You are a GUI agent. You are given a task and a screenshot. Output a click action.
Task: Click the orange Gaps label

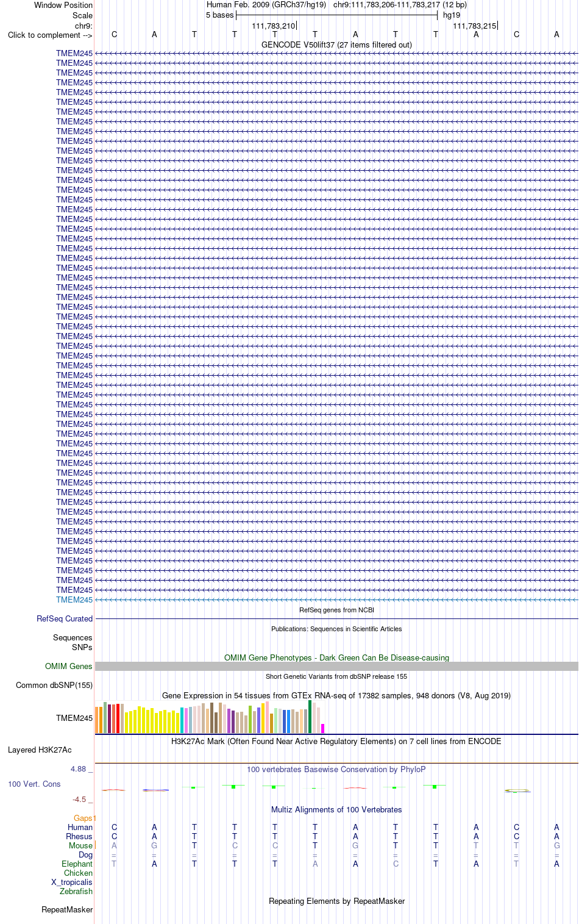coord(83,818)
